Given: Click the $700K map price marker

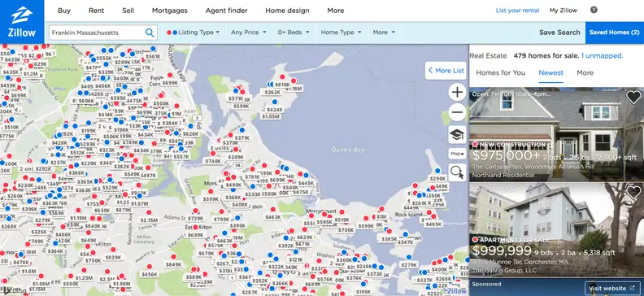Looking at the screenshot, I should 346,230.
